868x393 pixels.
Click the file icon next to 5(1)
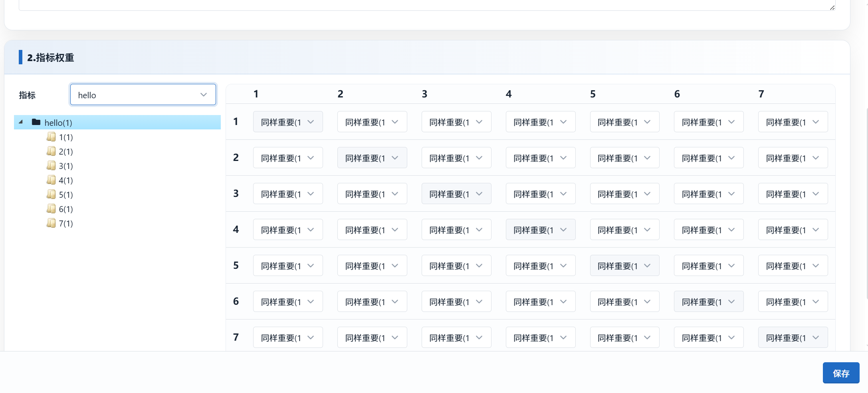[51, 195]
